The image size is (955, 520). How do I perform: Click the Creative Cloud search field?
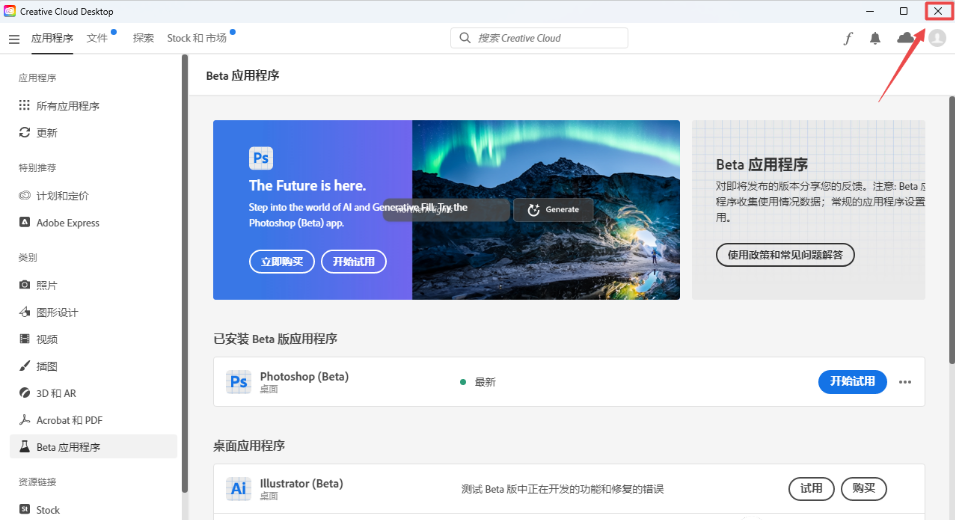pos(540,38)
